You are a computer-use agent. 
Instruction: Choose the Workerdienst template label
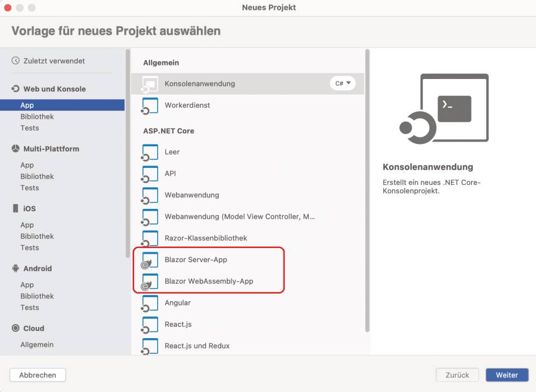(x=187, y=105)
